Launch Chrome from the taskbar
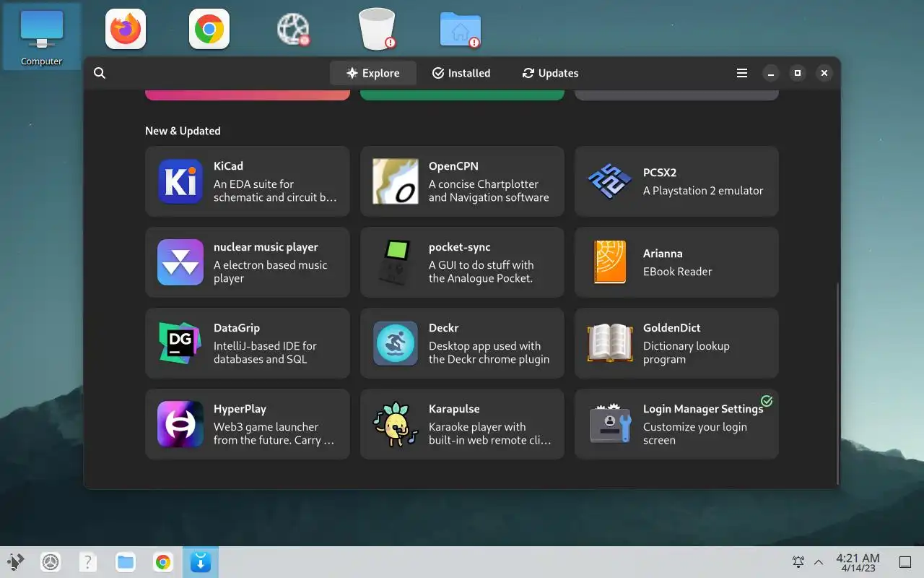Viewport: 924px width, 578px height. point(163,562)
